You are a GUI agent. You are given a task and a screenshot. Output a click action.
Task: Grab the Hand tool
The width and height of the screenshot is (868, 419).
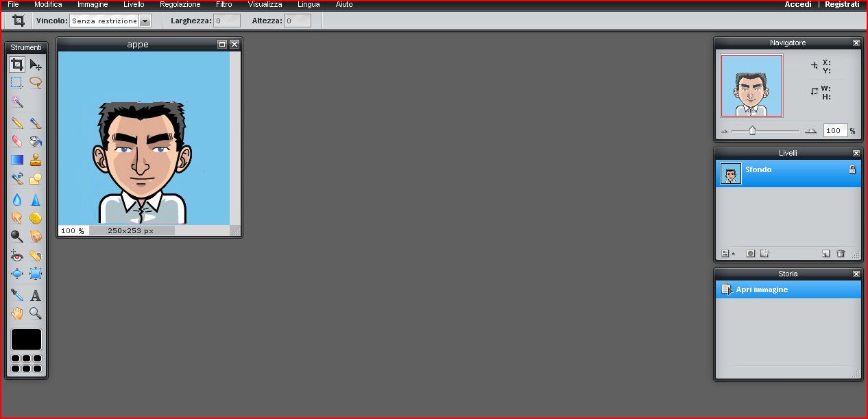pyautogui.click(x=16, y=313)
